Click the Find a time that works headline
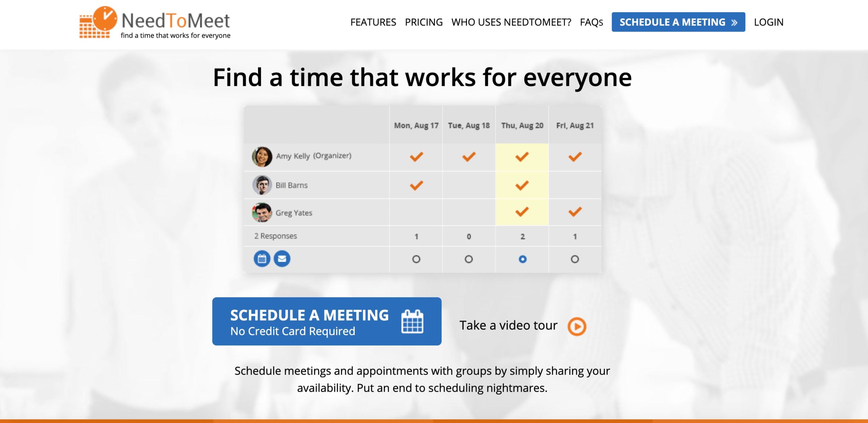868x423 pixels. (x=422, y=78)
